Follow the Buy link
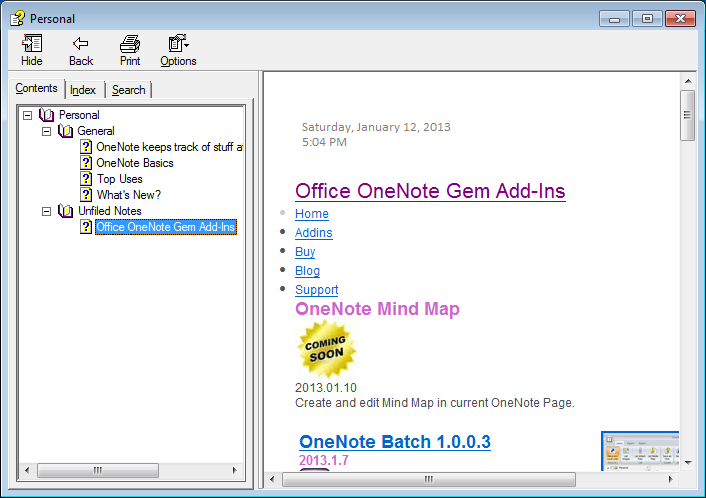Screen dimensions: 706x498 tap(305, 252)
